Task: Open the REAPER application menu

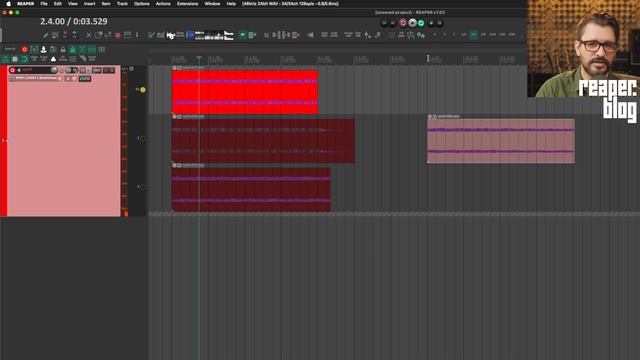Action: tap(25, 4)
